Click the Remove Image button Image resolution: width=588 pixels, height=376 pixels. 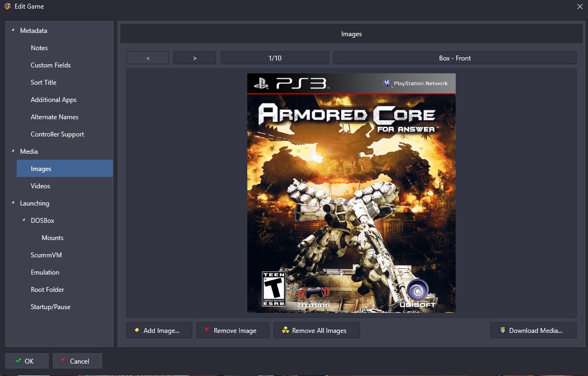(233, 330)
